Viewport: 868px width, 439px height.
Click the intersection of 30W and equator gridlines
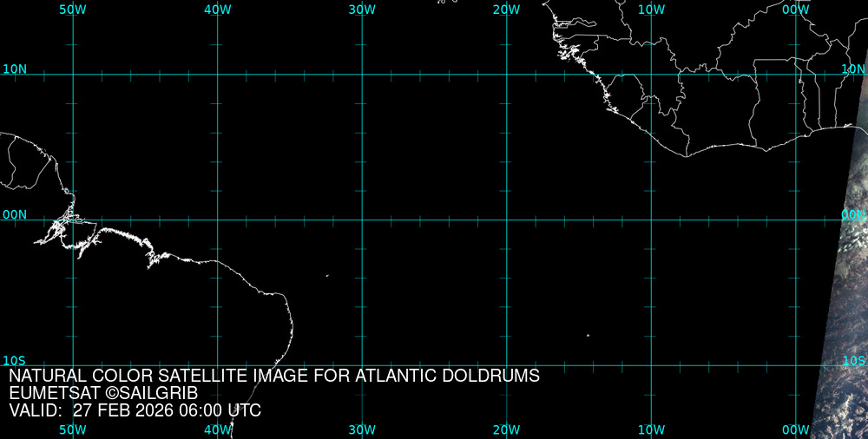pyautogui.click(x=362, y=219)
